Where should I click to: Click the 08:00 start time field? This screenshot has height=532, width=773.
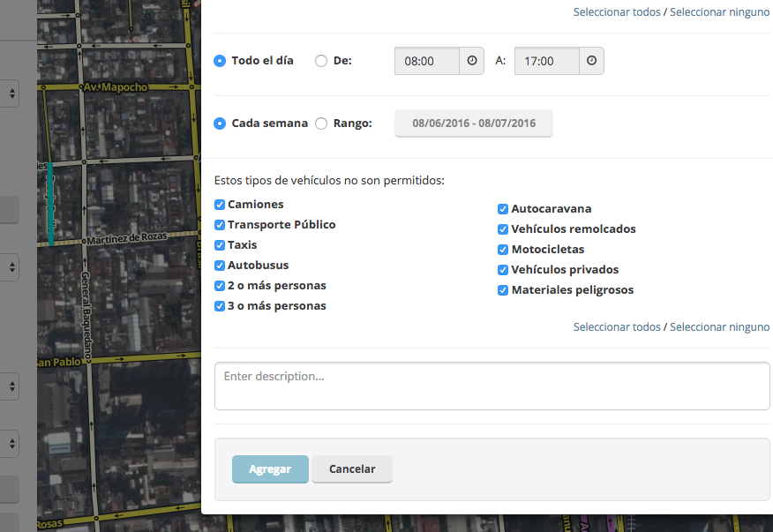tap(427, 61)
